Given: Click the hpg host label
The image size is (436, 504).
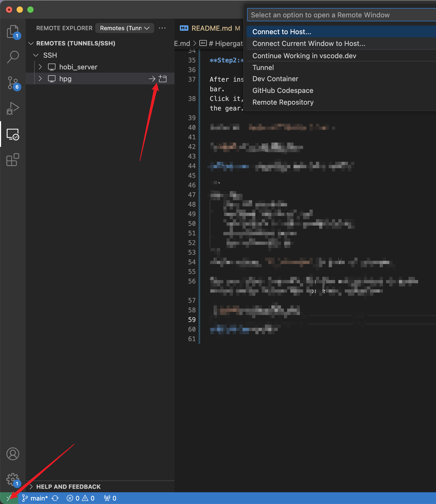Looking at the screenshot, I should coord(65,79).
